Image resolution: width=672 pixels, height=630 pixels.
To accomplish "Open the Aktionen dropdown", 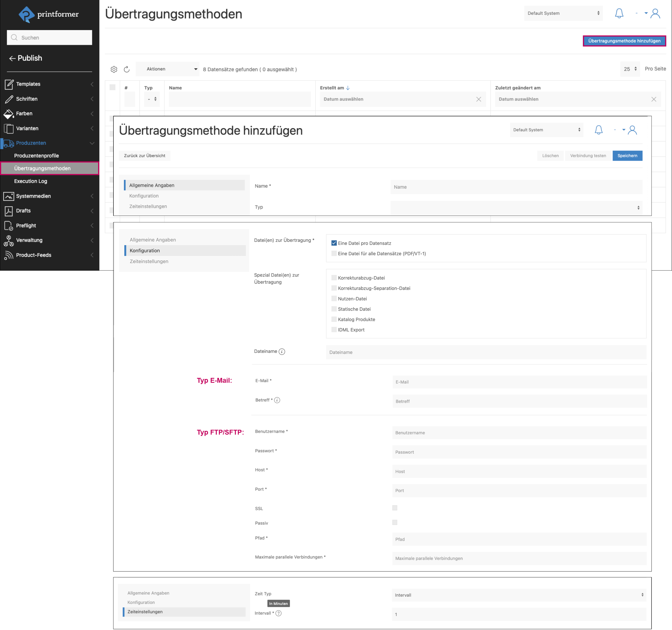I will coord(168,69).
